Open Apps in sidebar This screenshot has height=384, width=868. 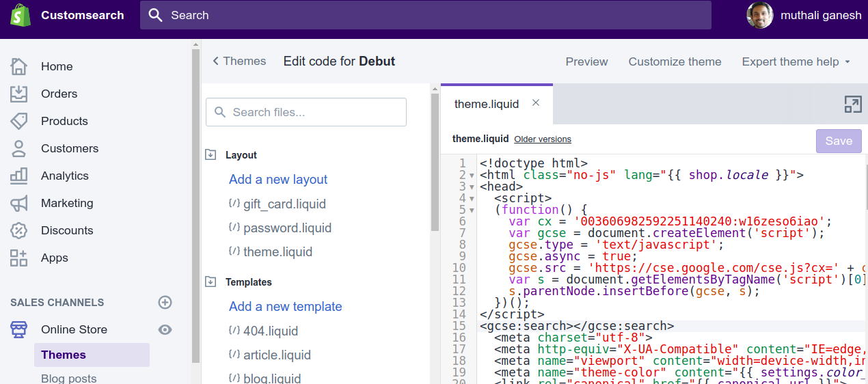click(55, 258)
